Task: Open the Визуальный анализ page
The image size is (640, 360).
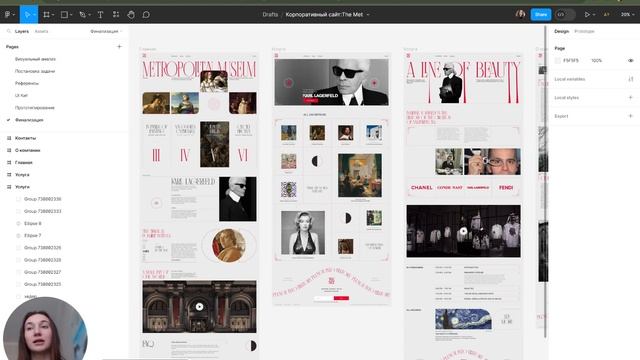Action: 35,59
